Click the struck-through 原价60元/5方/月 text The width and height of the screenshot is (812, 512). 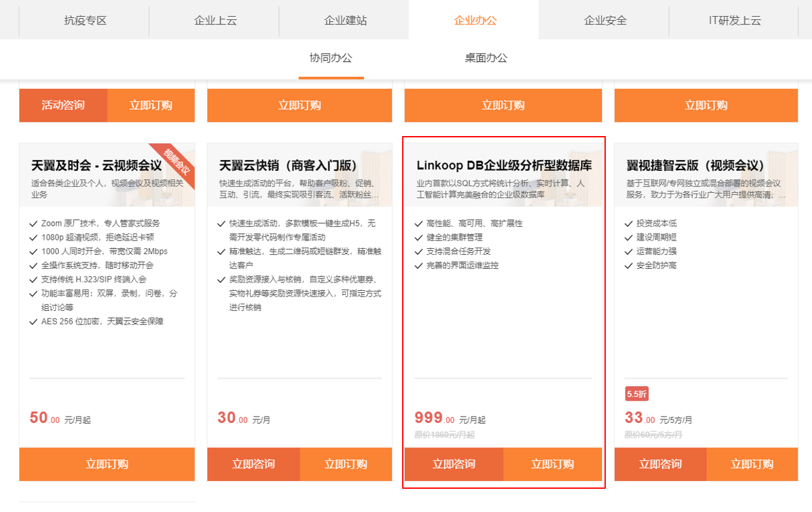[x=653, y=435]
